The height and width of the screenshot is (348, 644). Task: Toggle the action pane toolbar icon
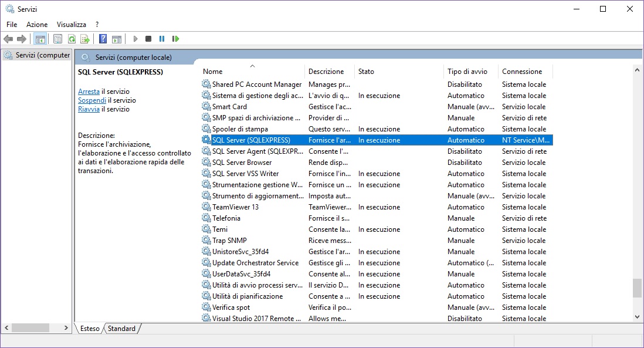click(x=117, y=39)
